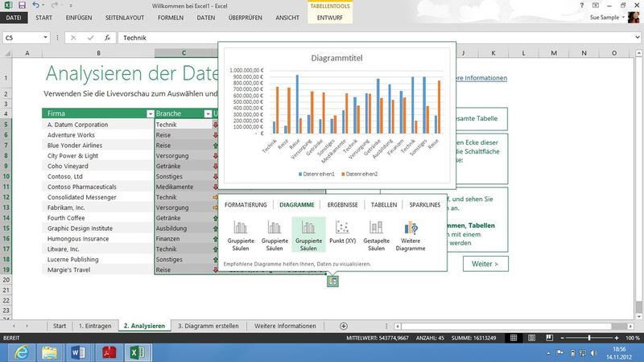Screen dimensions: 644x362
Task: Open File Explorer from taskbar
Action: coord(49,352)
